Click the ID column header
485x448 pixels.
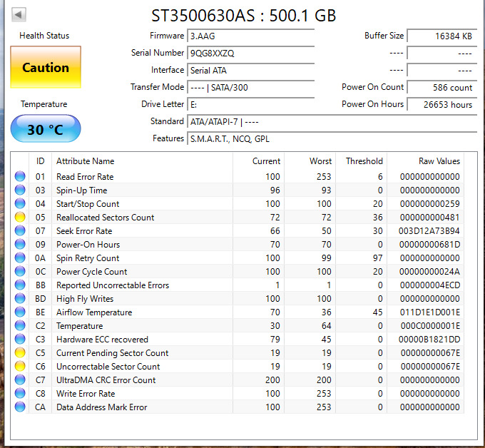tap(40, 161)
